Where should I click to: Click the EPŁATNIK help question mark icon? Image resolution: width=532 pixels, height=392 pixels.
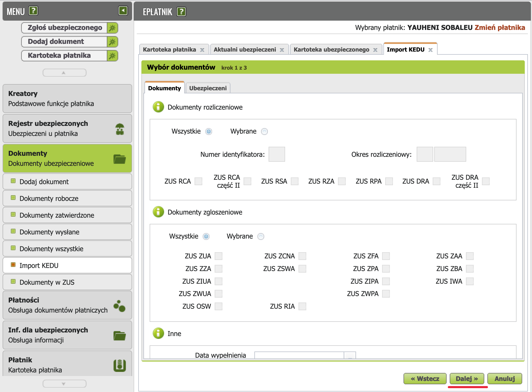(181, 12)
